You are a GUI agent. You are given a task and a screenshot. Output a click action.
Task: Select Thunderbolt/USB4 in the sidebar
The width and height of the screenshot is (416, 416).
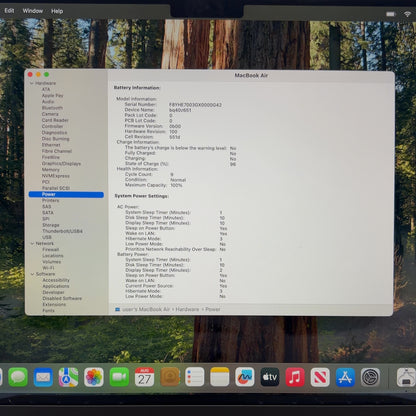click(62, 231)
